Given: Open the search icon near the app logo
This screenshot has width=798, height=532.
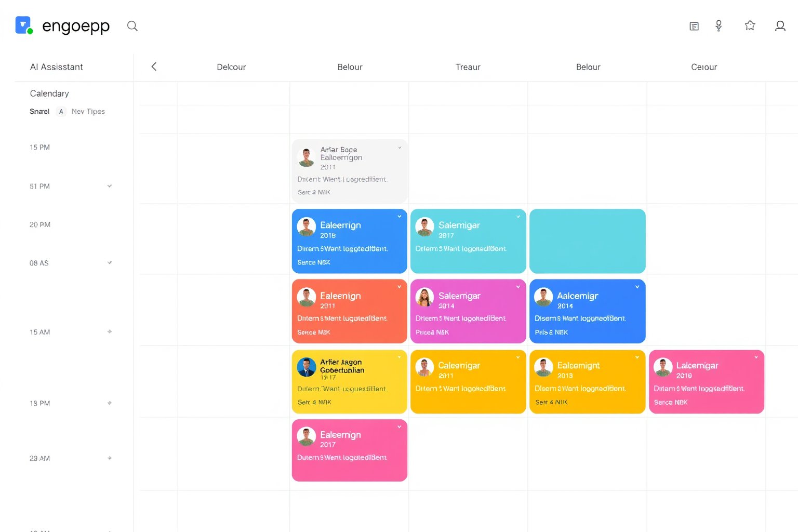Looking at the screenshot, I should pyautogui.click(x=132, y=25).
